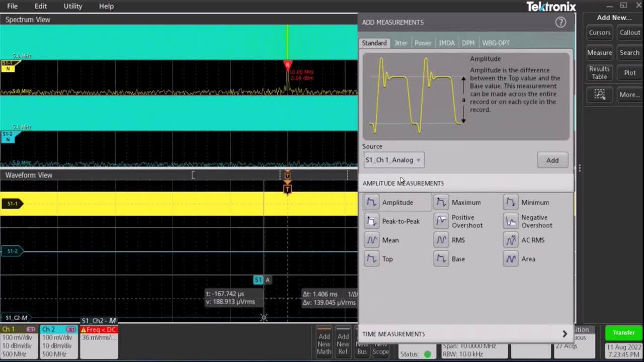
Task: Select the Peak-to-Peak measurement icon
Action: (371, 221)
